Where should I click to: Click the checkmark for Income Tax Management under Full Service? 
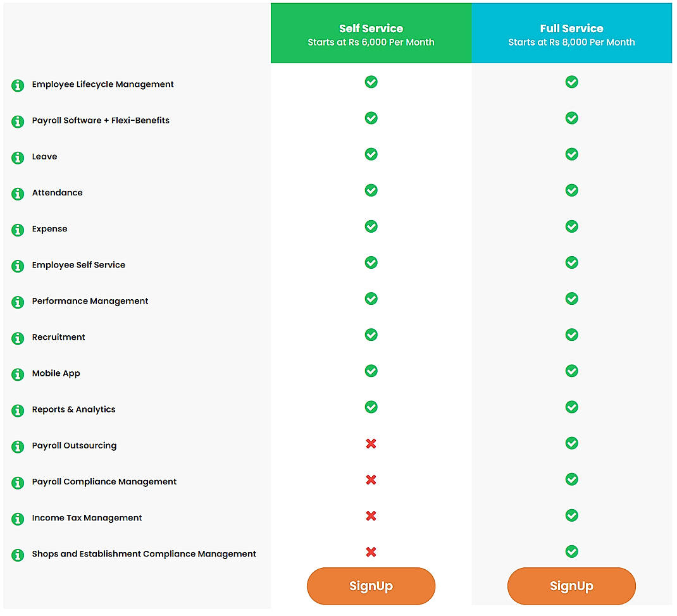click(571, 515)
